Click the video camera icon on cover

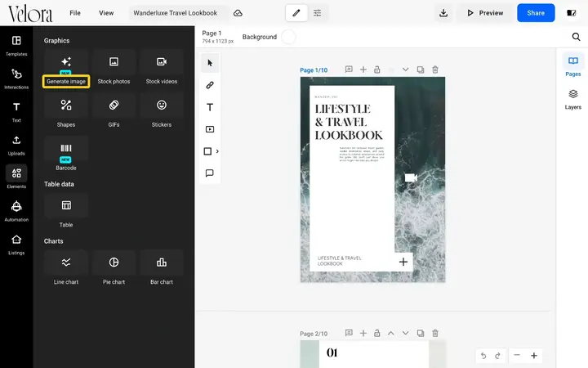pos(411,177)
